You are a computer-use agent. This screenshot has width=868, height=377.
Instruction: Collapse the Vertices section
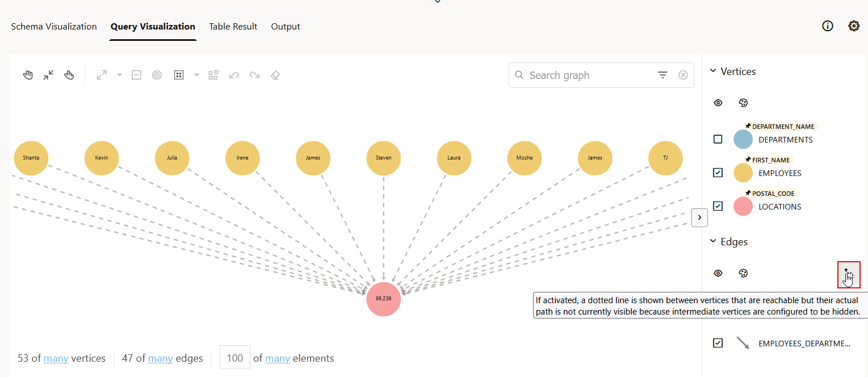pyautogui.click(x=713, y=71)
